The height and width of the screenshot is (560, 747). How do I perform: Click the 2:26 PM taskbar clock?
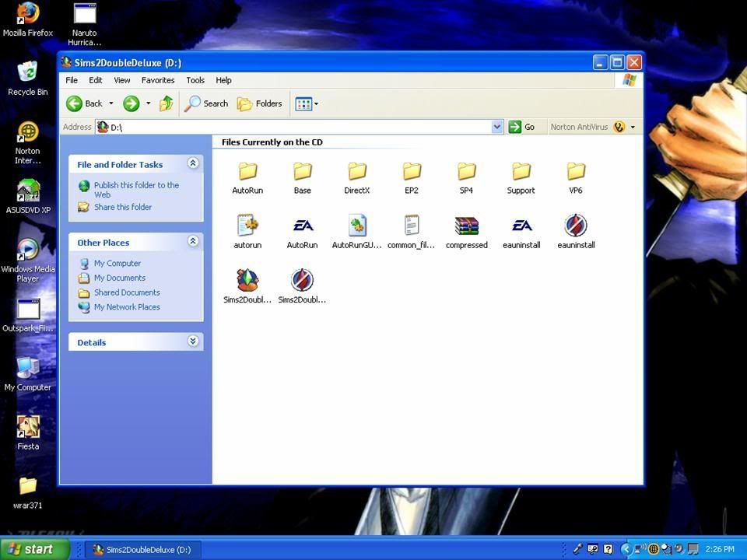[720, 550]
